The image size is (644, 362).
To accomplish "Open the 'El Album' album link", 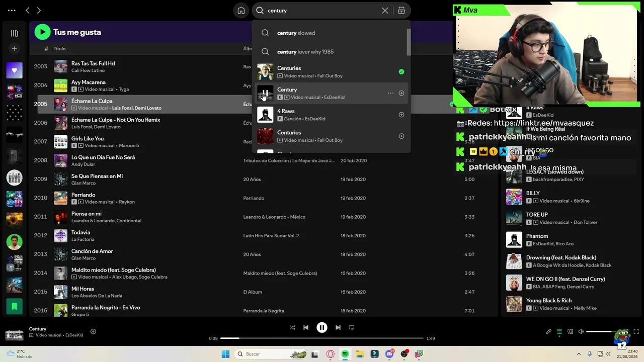I will click(253, 292).
